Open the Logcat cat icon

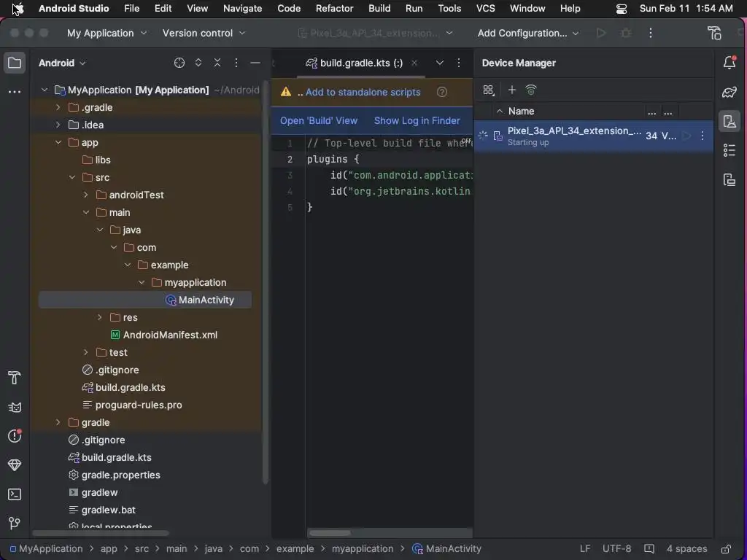coord(15,407)
